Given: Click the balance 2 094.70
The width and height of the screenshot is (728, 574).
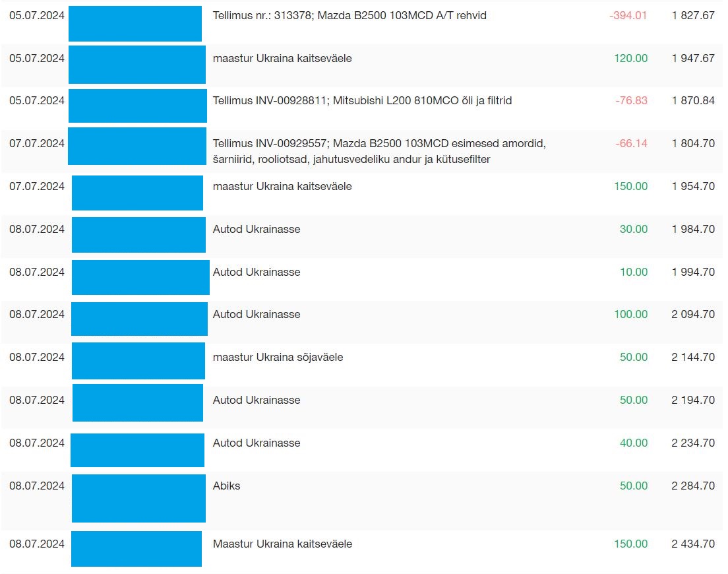Looking at the screenshot, I should (693, 315).
